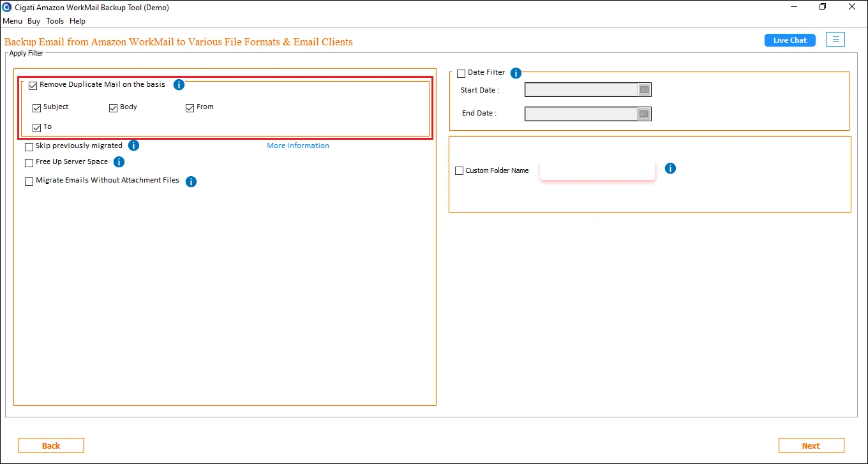Toggle the From checkbox
The image size is (868, 464).
(x=190, y=108)
